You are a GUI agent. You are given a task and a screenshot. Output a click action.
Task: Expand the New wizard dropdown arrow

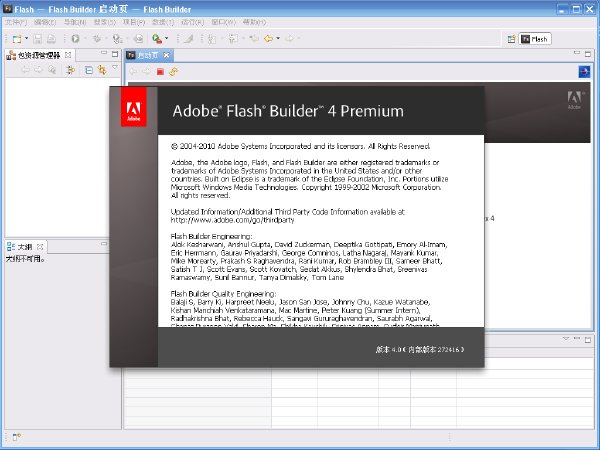(x=26, y=39)
